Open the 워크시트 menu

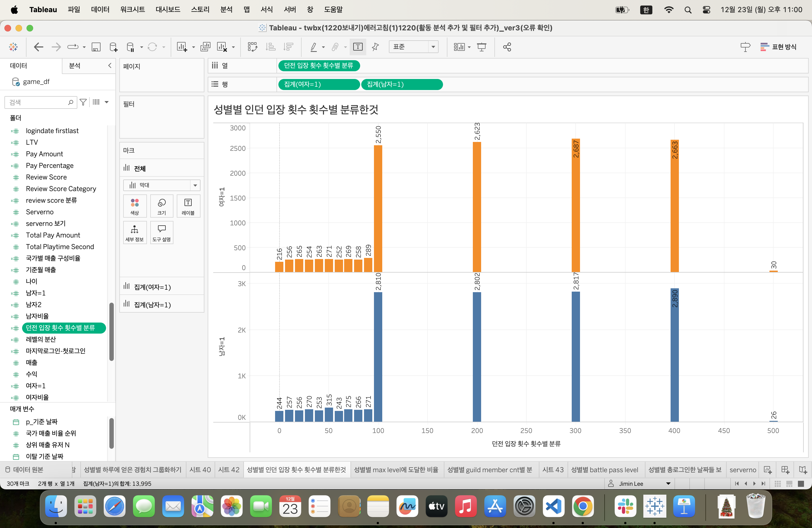click(x=132, y=10)
